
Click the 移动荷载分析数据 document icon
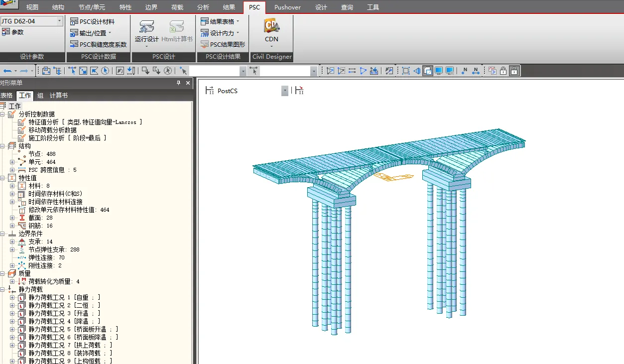click(22, 130)
